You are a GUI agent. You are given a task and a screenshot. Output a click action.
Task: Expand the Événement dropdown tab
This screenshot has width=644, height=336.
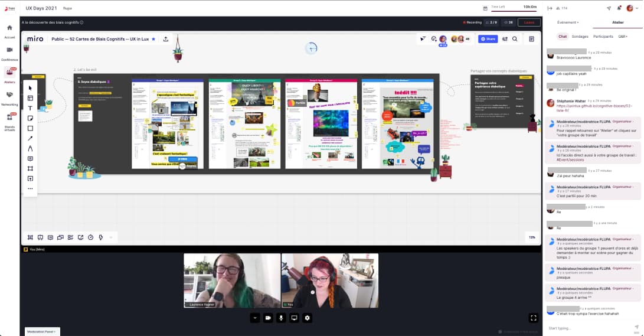tap(568, 22)
